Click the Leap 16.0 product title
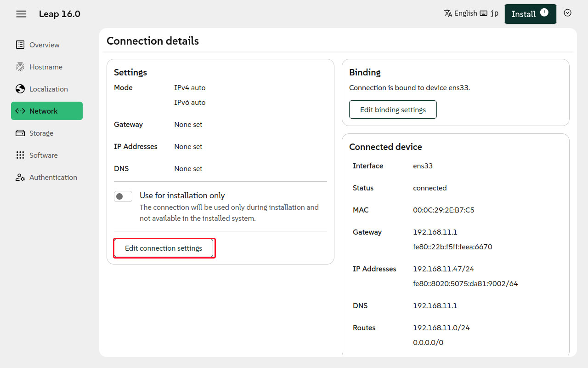 (60, 14)
